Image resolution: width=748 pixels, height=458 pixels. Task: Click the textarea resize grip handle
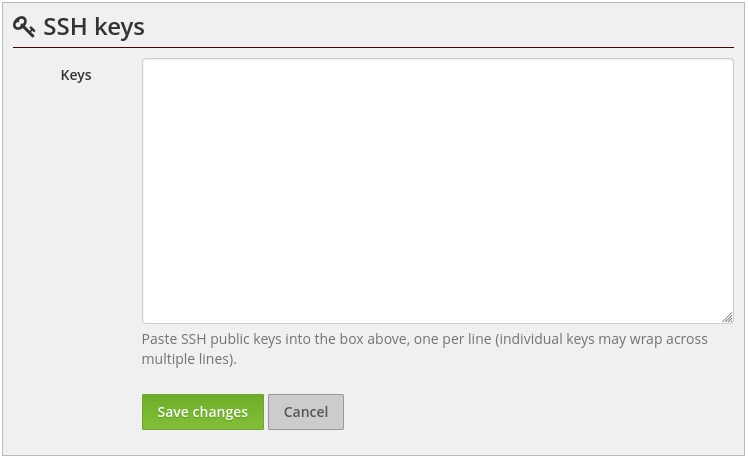click(727, 317)
